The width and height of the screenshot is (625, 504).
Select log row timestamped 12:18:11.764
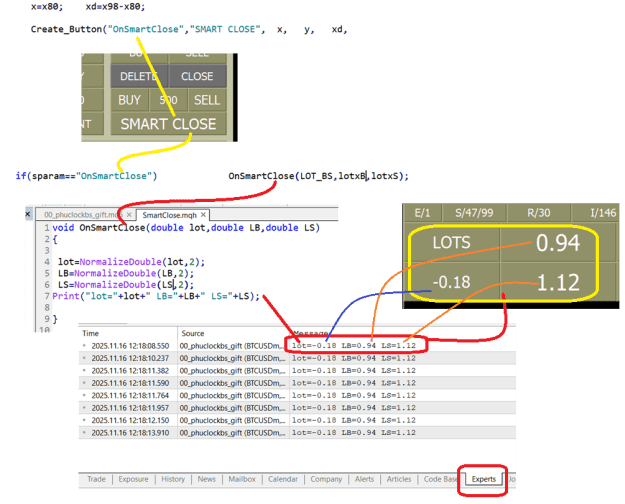(x=297, y=395)
